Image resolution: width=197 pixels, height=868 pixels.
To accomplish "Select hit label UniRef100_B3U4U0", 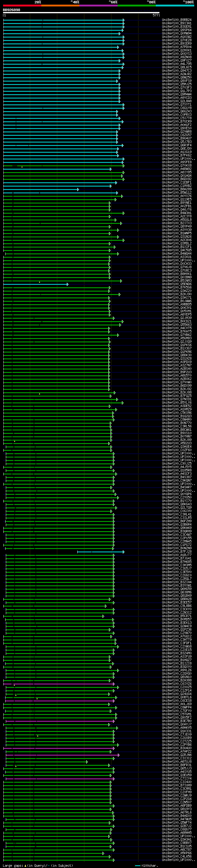I will [x=177, y=748].
